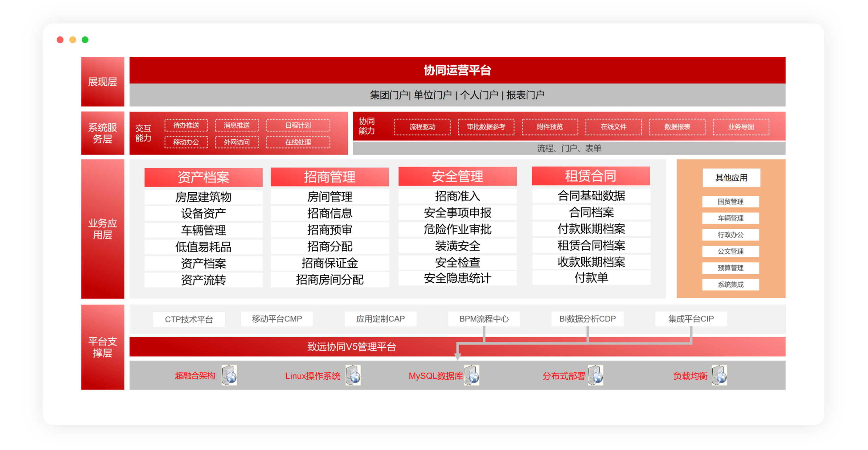Image resolution: width=868 pixels, height=450 pixels.
Task: Click 车辆管理 under 其他应用
Action: tap(731, 218)
